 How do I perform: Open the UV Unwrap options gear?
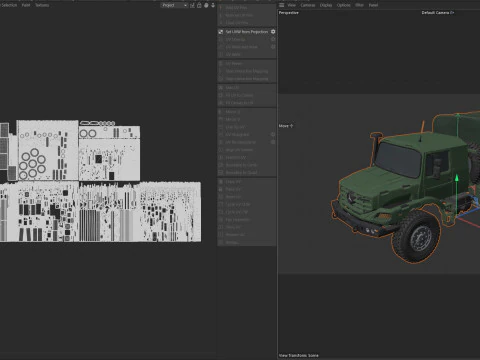pyautogui.click(x=273, y=39)
